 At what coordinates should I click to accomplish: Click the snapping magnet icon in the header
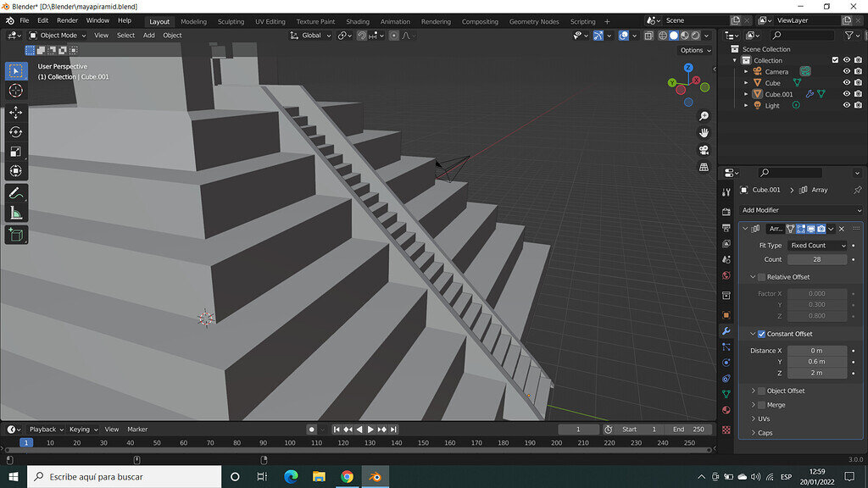point(360,36)
